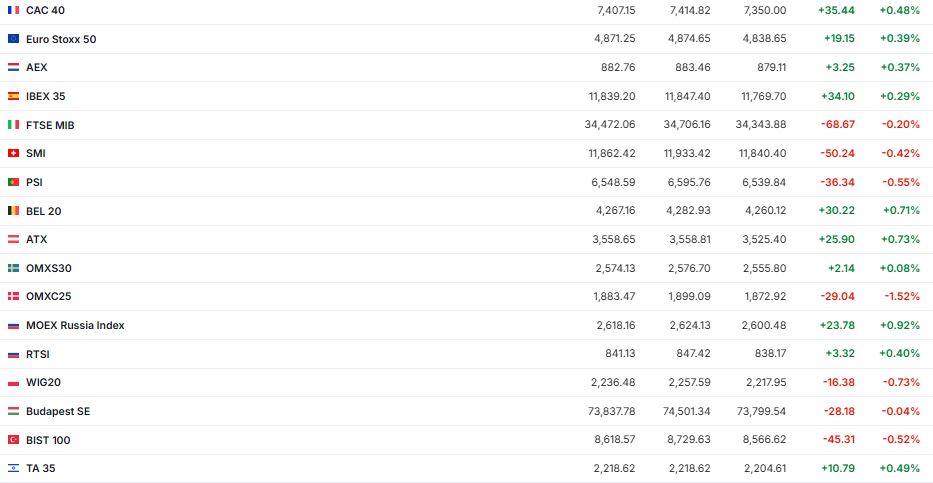The height and width of the screenshot is (483, 933).
Task: Click the CAC 40 last price 7,407.15
Action: [615, 10]
